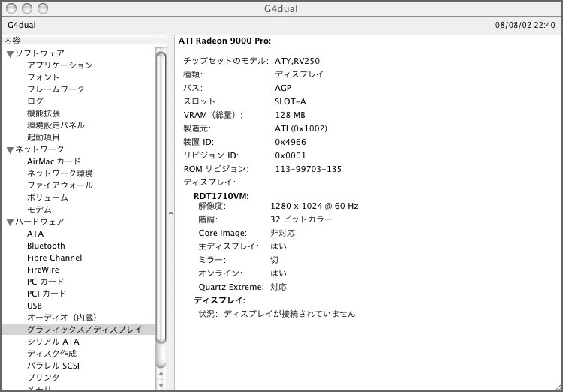Click the ATI (0x1002) vendor value
The image size is (563, 392).
click(301, 128)
